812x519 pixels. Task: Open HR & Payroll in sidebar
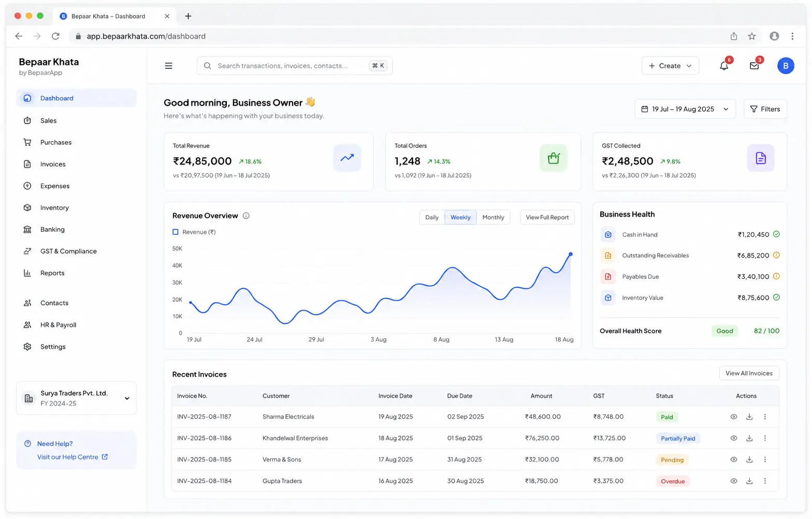76,325
